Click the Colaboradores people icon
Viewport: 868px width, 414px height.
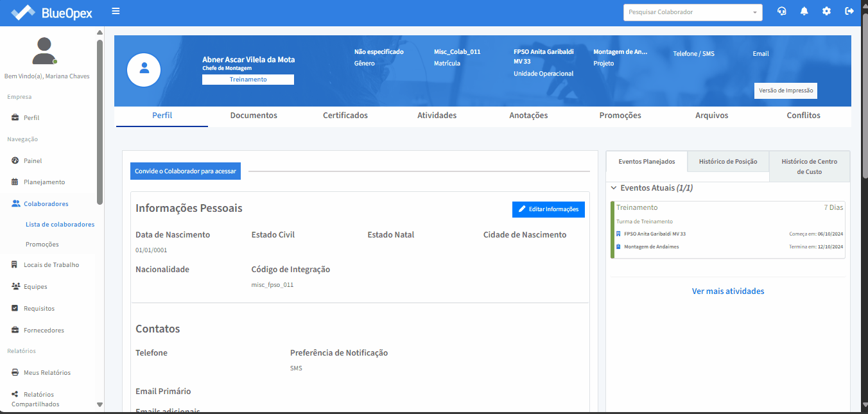[x=16, y=203]
